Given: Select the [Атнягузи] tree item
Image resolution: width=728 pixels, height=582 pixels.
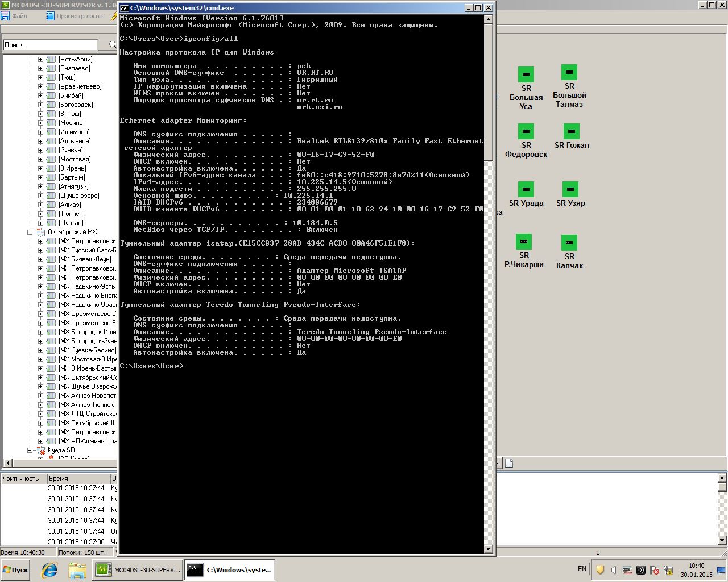Looking at the screenshot, I should pyautogui.click(x=73, y=186).
